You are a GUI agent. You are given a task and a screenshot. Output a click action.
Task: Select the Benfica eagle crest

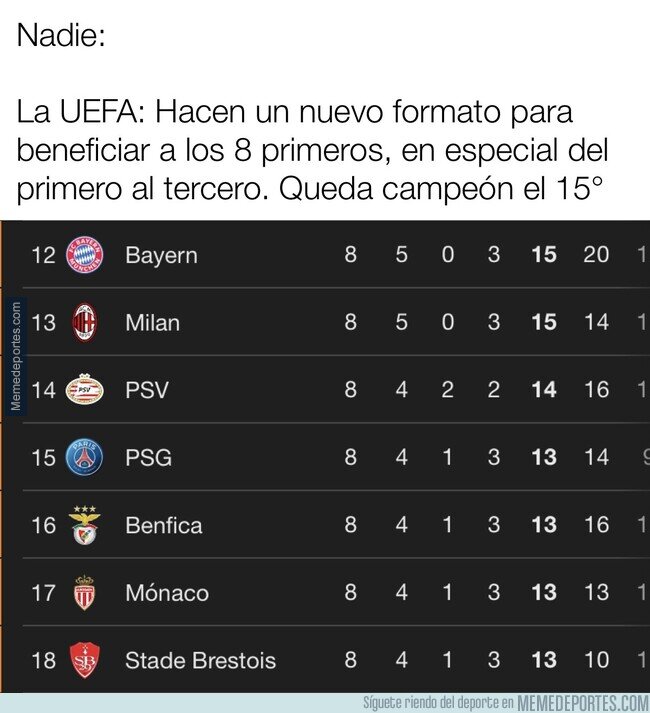pyautogui.click(x=84, y=525)
